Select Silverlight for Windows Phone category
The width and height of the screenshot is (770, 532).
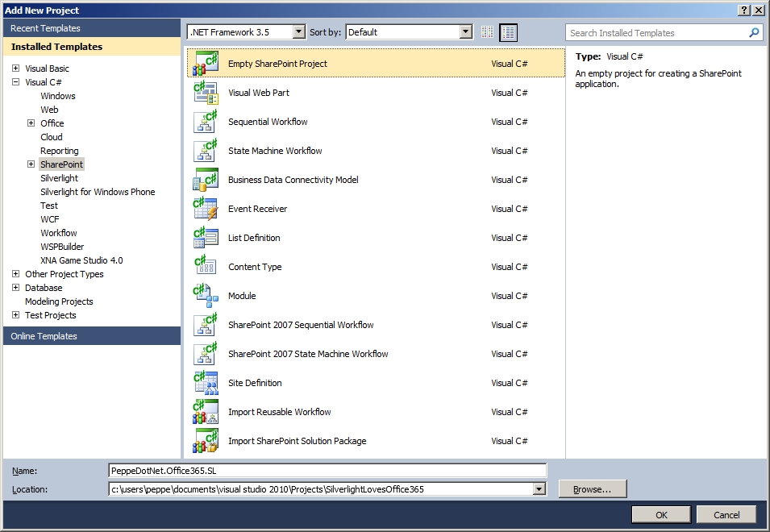tap(98, 192)
